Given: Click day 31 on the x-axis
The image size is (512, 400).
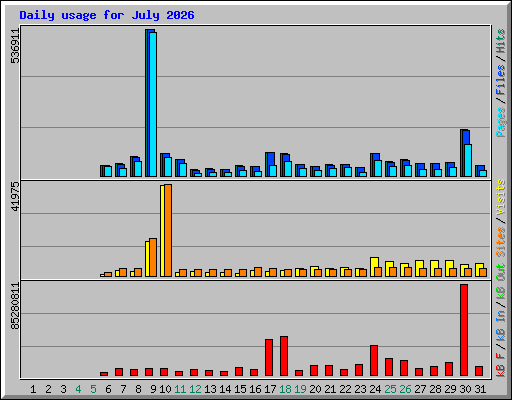Looking at the screenshot, I should click(x=480, y=389).
